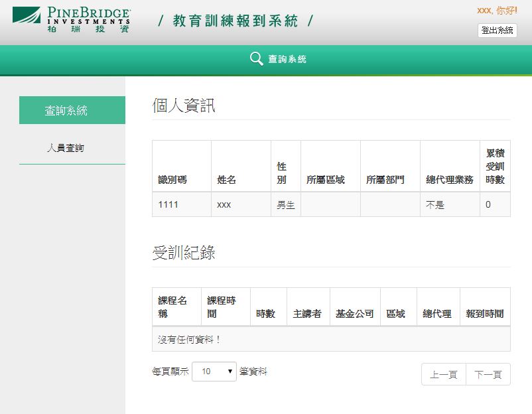Open 人員查詢 in the sidebar
Viewport: 532px width, 414px height.
point(66,148)
